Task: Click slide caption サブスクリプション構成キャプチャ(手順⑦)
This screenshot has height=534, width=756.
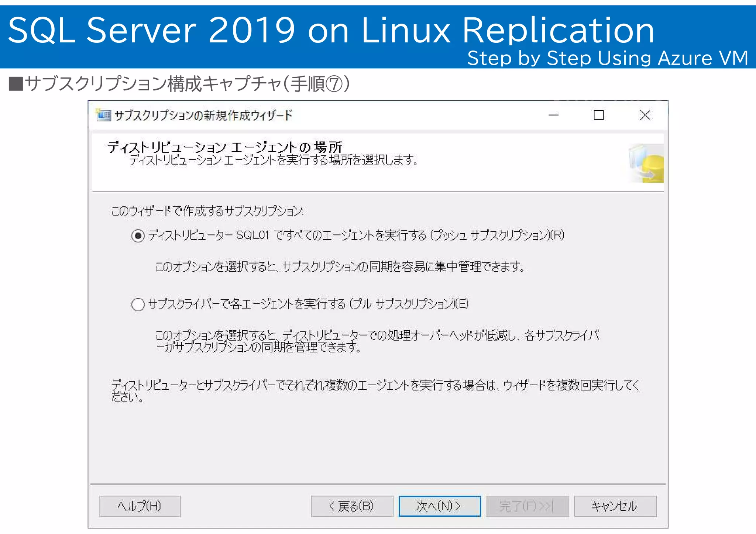Action: (x=179, y=84)
